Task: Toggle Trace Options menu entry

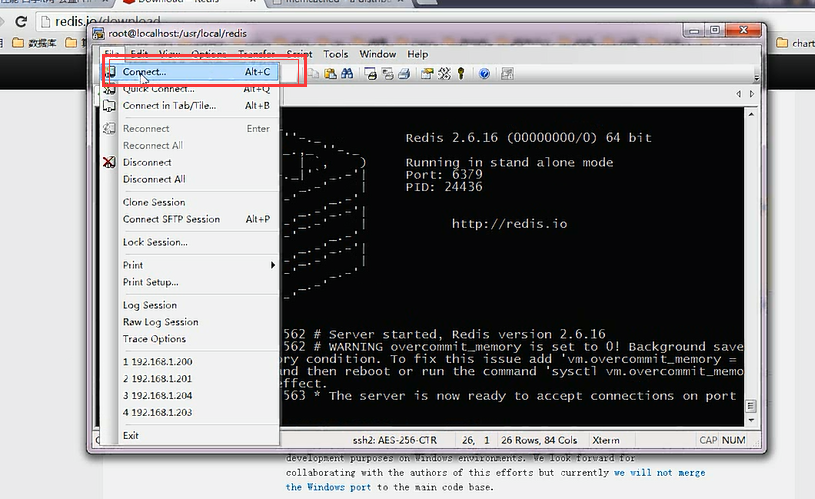Action: click(x=189, y=339)
